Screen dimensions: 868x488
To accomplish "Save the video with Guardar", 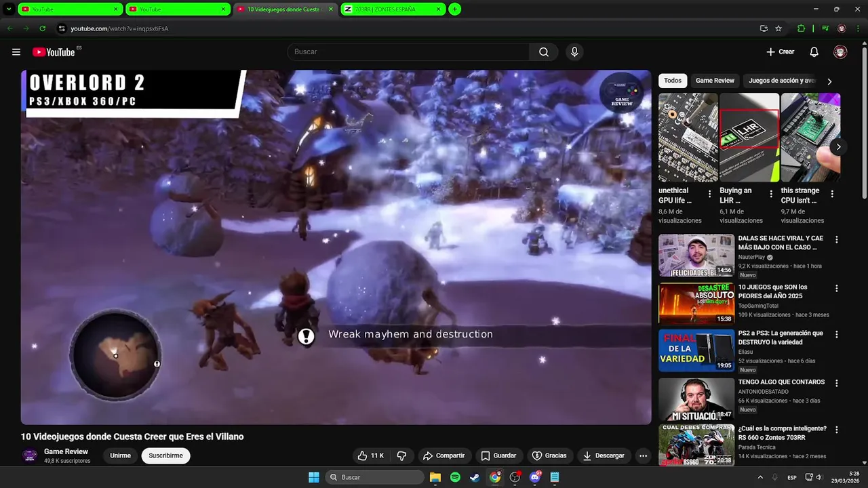I will [x=498, y=455].
